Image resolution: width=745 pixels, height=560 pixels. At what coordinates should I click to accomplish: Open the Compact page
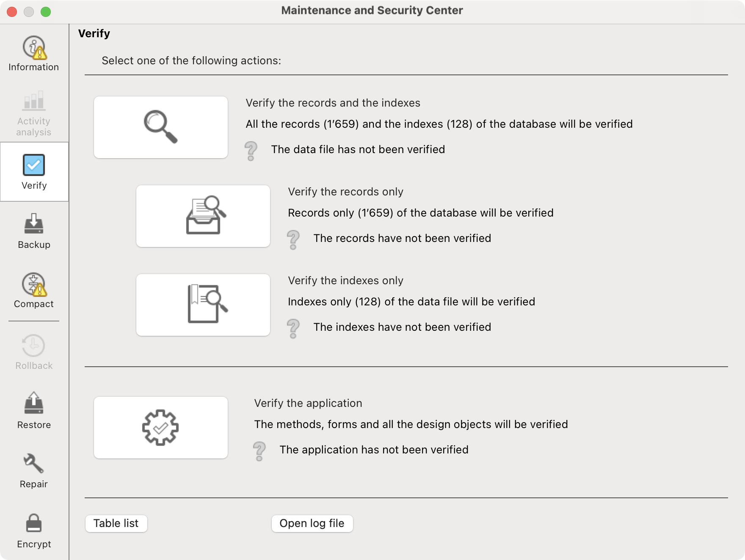34,291
